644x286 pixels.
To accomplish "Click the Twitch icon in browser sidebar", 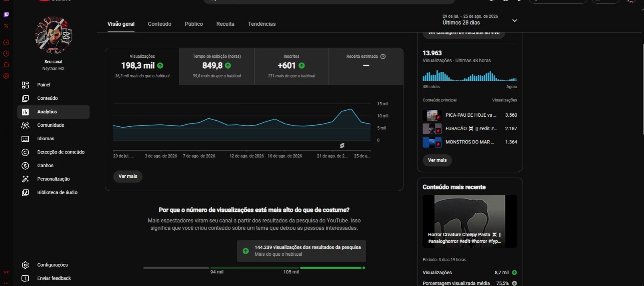I will pyautogui.click(x=6, y=15).
